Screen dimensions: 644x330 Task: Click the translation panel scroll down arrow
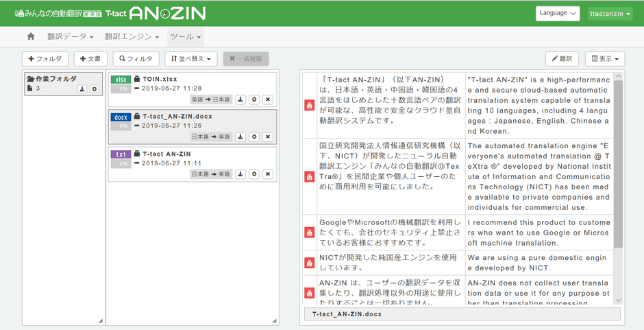pos(618,300)
